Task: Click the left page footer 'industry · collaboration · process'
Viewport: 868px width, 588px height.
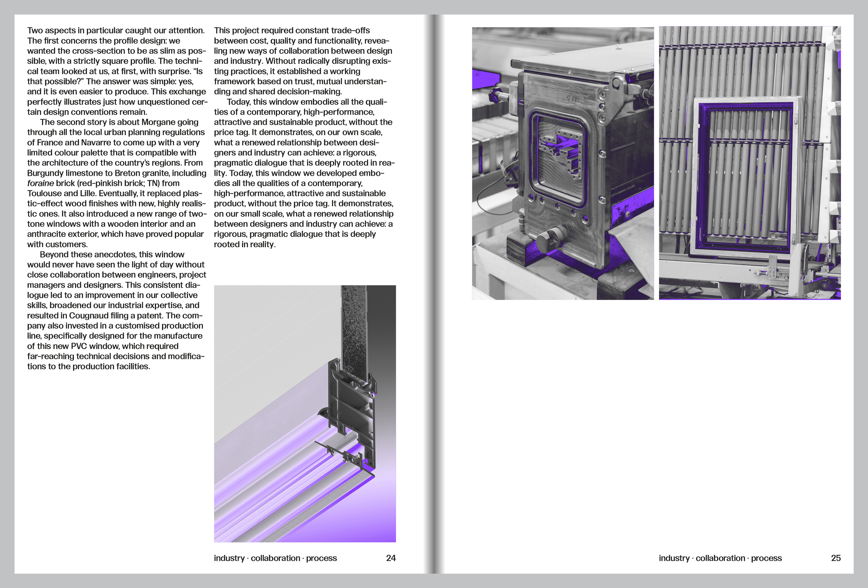Action: tap(275, 558)
